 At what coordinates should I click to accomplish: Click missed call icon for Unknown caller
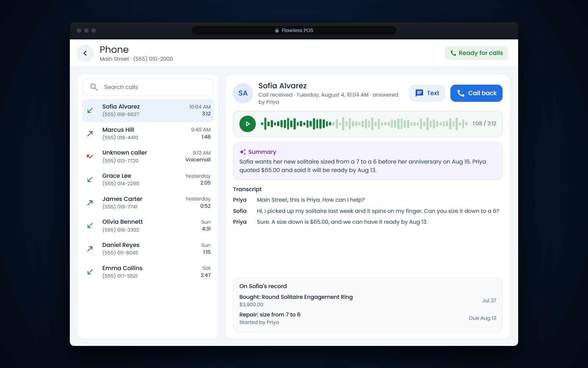point(90,156)
